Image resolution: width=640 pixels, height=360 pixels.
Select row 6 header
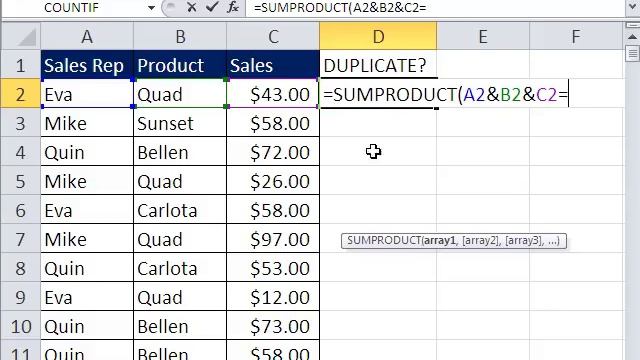21,210
